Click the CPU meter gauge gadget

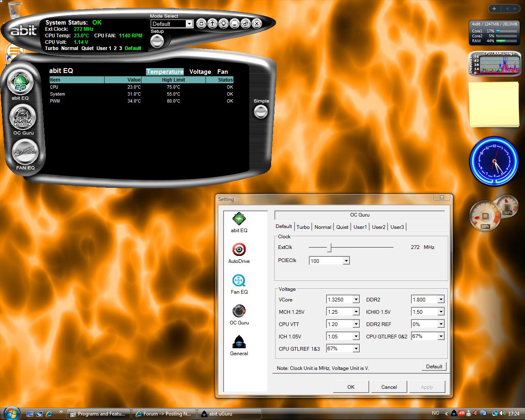[485, 215]
